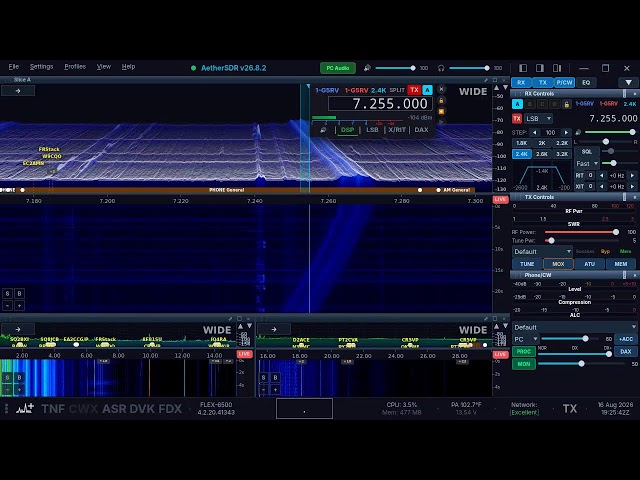The height and width of the screenshot is (480, 640).
Task: Increase XIT offset with right arrow
Action: click(632, 187)
